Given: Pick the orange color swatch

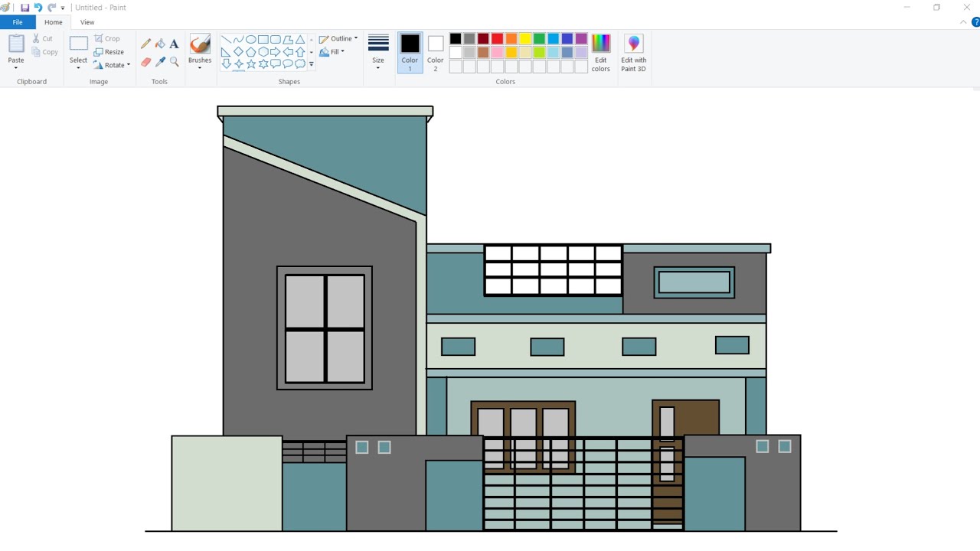Looking at the screenshot, I should point(511,38).
